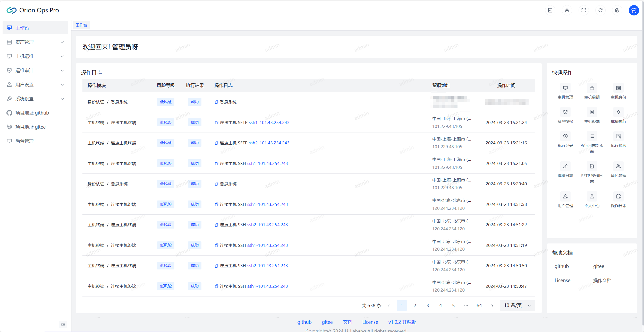Toggle fullscreen mode in header
This screenshot has width=644, height=332.
pos(584,10)
